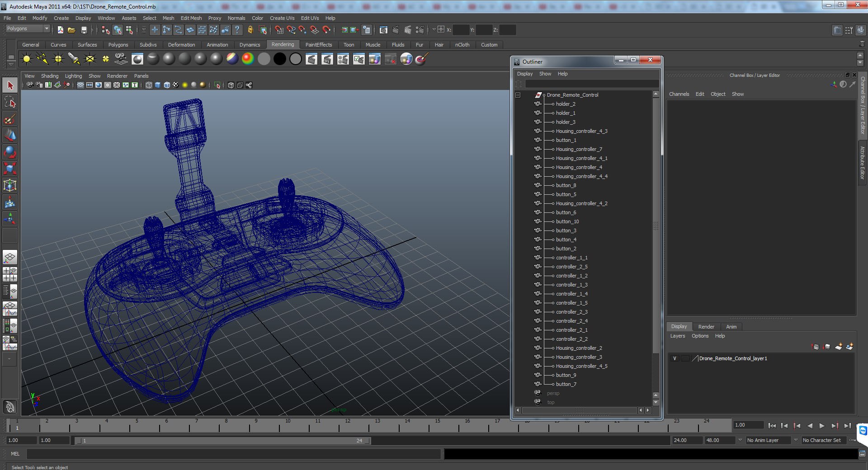The height and width of the screenshot is (470, 868).
Task: Save the scene with the disk icon
Action: (x=84, y=30)
